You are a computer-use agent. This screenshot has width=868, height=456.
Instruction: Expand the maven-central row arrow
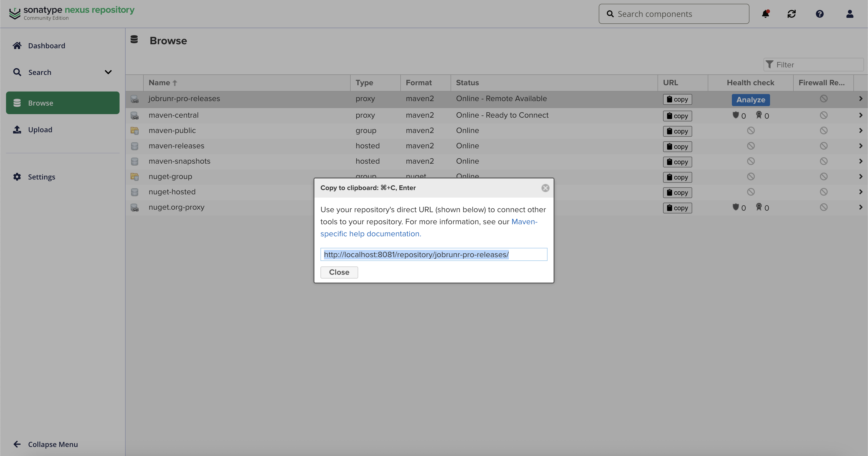pyautogui.click(x=860, y=115)
